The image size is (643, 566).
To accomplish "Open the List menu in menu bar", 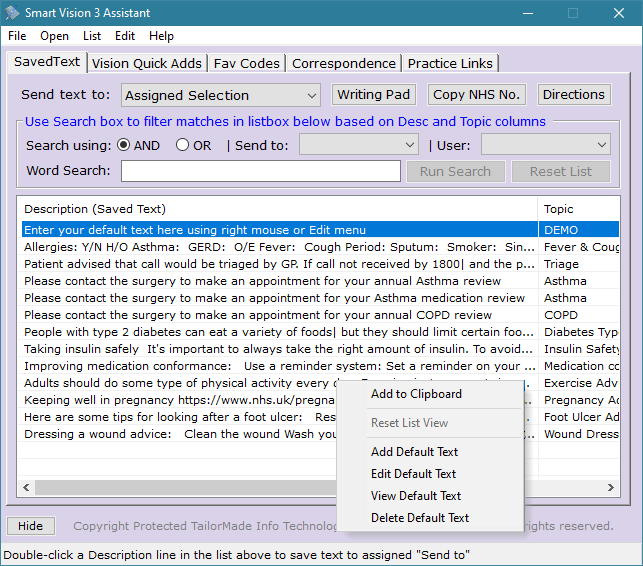I will point(91,36).
